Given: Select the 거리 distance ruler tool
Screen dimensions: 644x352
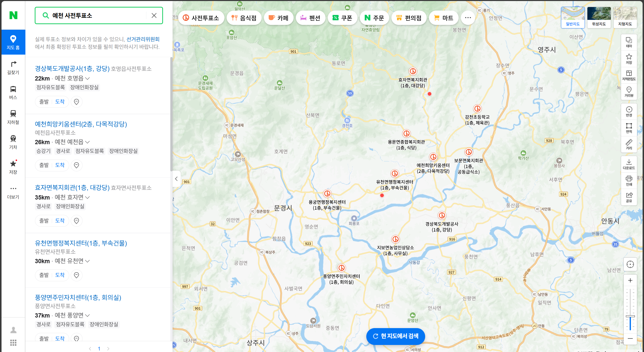Looking at the screenshot, I should 629,144.
